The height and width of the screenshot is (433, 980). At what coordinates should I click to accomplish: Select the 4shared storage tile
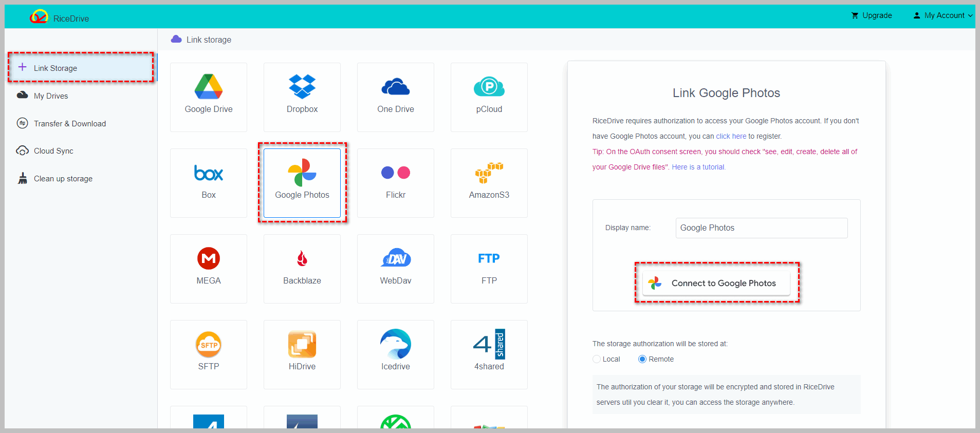pyautogui.click(x=489, y=354)
